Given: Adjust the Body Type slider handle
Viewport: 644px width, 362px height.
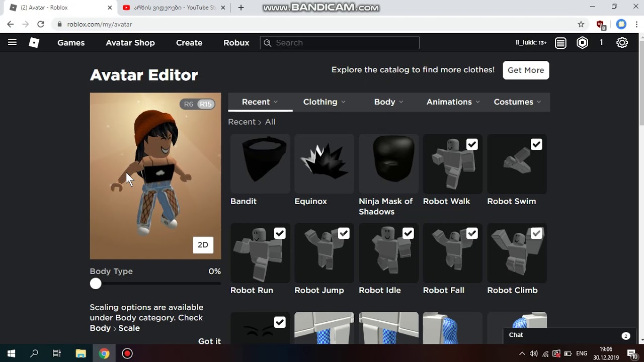Looking at the screenshot, I should (x=96, y=284).
